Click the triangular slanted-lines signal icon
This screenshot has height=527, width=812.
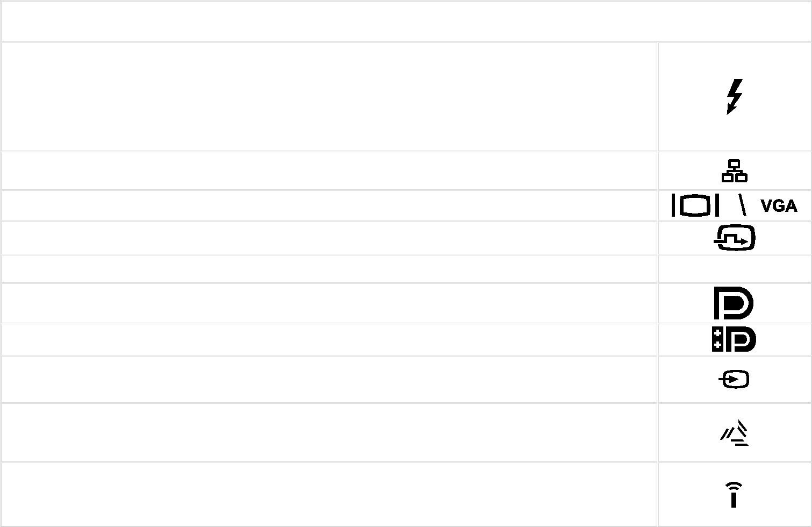(735, 433)
